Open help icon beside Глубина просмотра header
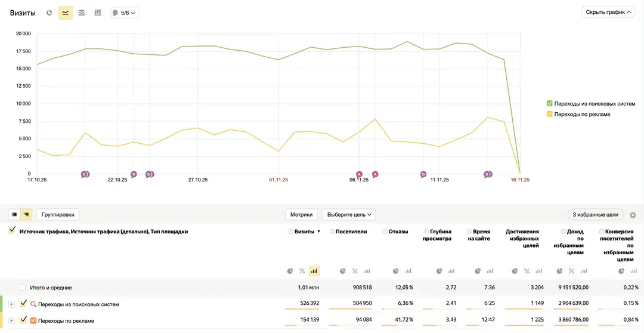644x333 pixels. (426, 232)
